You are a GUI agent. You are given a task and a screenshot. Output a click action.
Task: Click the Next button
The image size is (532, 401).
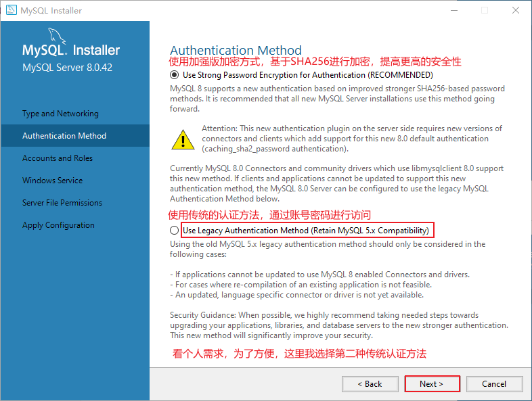[433, 384]
